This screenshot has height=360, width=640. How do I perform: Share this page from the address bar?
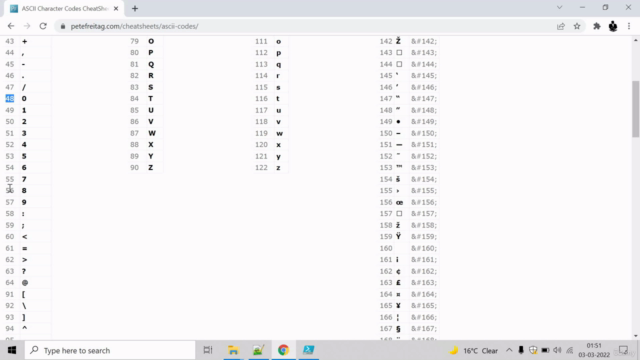tap(561, 26)
